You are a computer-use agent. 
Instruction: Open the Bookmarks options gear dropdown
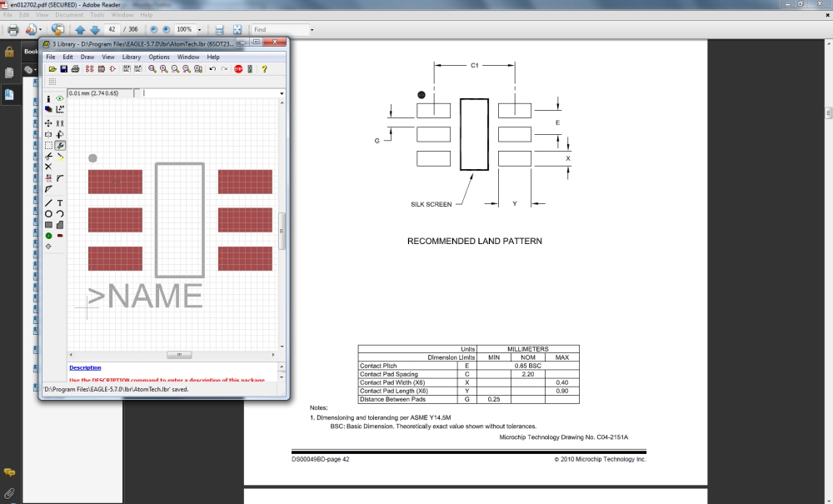click(30, 70)
